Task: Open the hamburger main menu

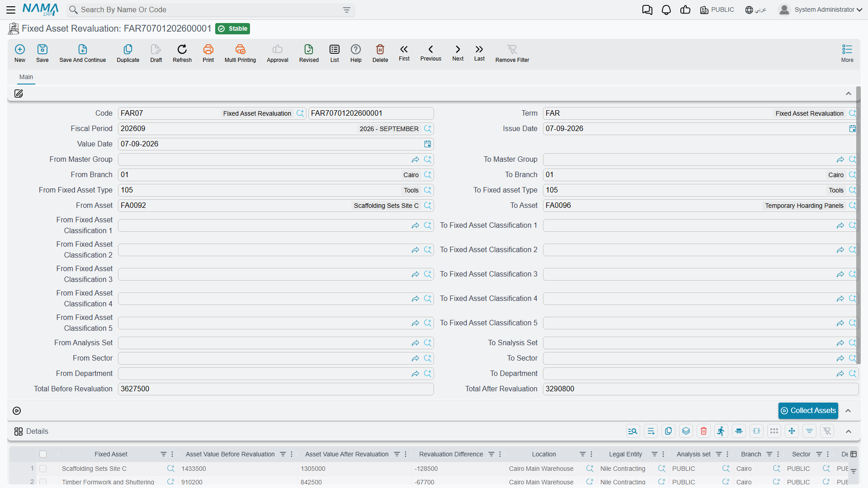Action: (11, 9)
